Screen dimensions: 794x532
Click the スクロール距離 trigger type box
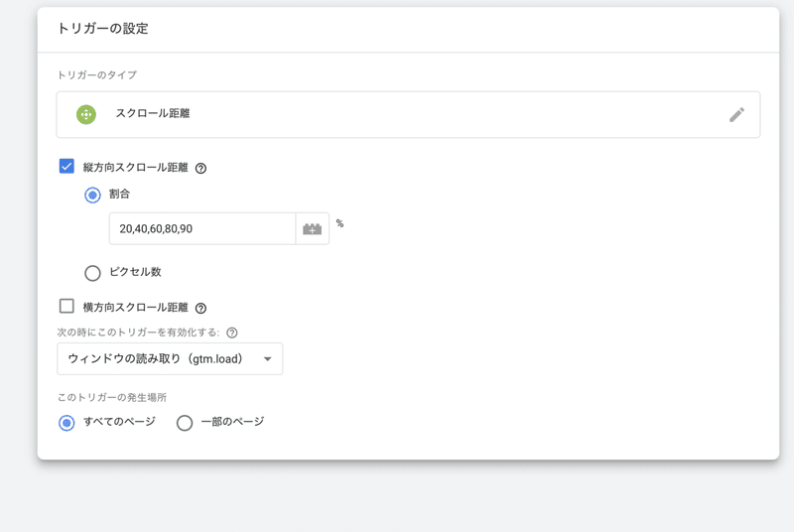point(408,114)
